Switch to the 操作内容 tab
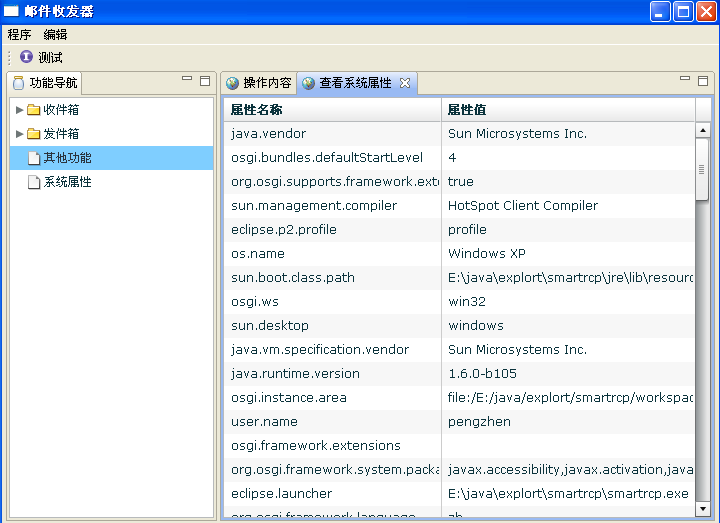The height and width of the screenshot is (523, 720). pos(259,83)
